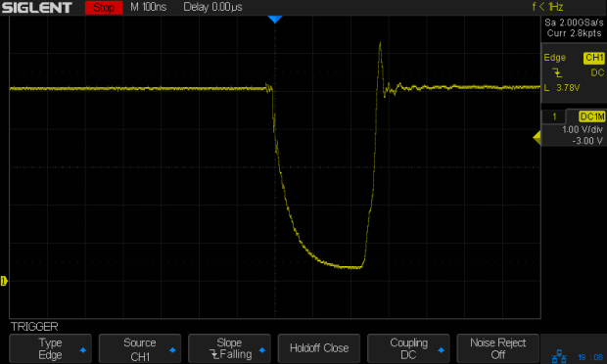
Task: Click channel 1 ground level marker
Action: 4,281
